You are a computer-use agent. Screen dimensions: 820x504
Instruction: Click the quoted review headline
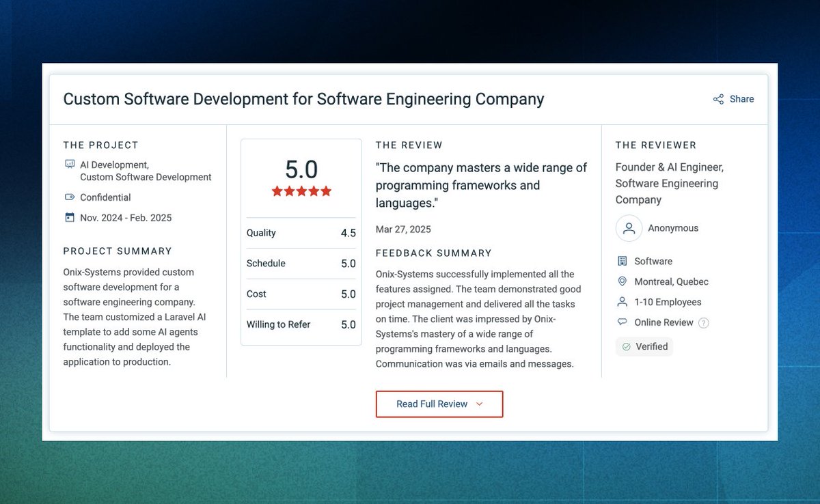pyautogui.click(x=482, y=185)
